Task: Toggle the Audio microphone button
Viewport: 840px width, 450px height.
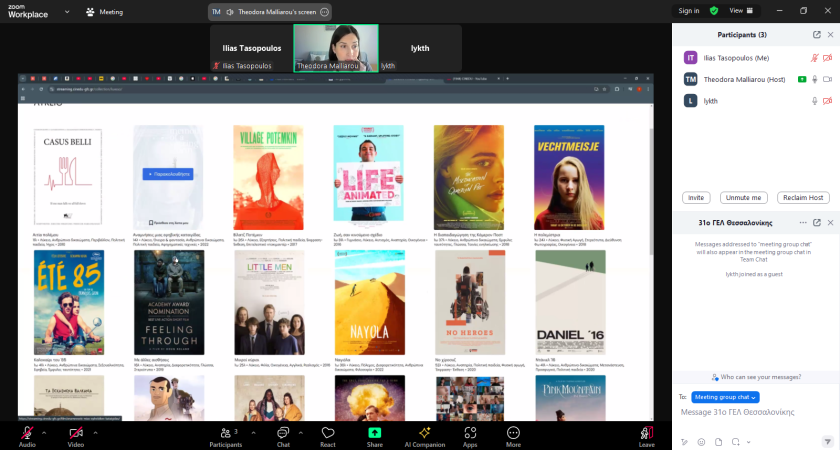Action: pyautogui.click(x=27, y=436)
